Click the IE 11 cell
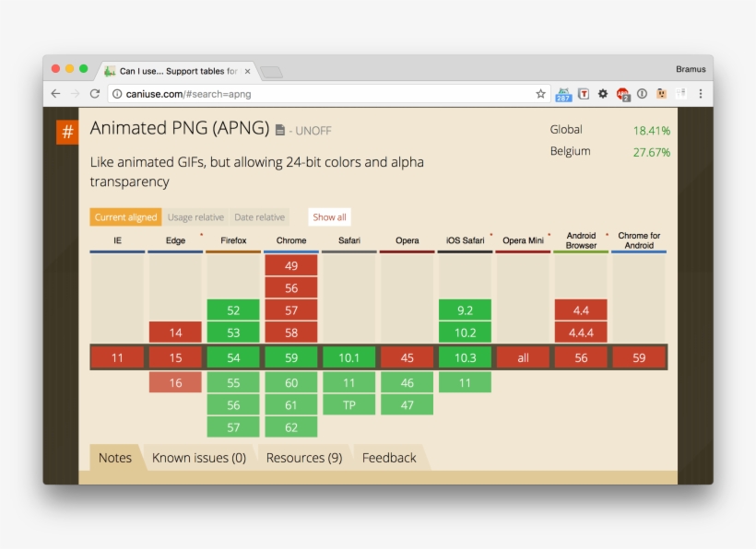Viewport: 756px width, 549px height. click(117, 357)
